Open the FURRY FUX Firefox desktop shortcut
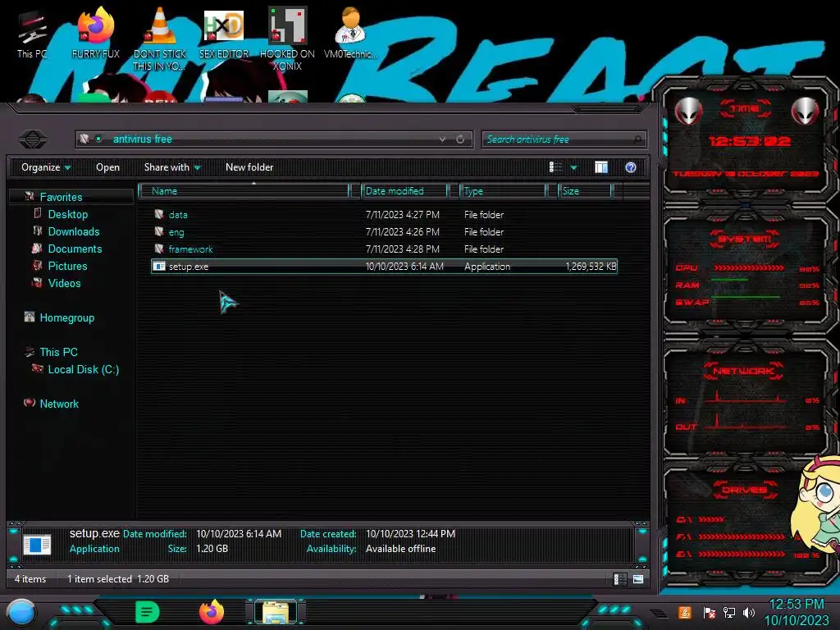The image size is (840, 630). (96, 33)
